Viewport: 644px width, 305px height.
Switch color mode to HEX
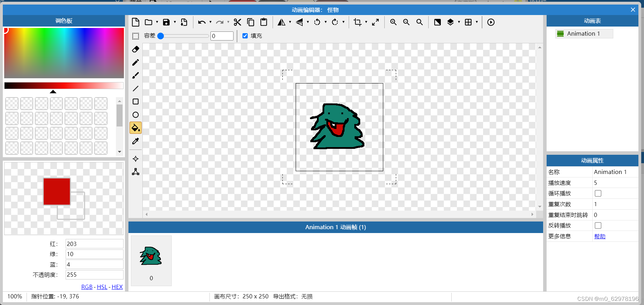coord(117,287)
